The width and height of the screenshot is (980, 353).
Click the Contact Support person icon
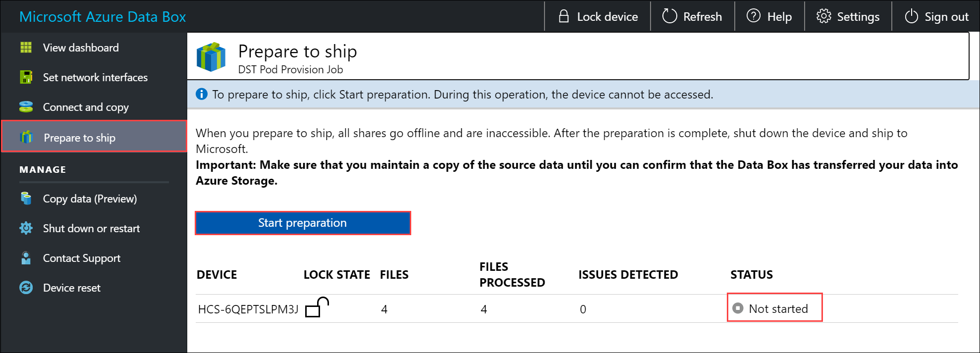click(26, 258)
